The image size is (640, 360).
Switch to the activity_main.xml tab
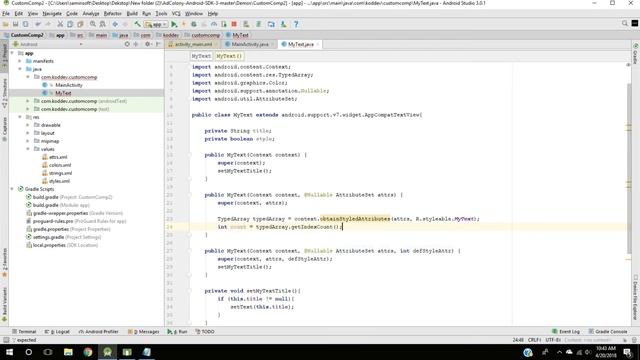[x=193, y=44]
